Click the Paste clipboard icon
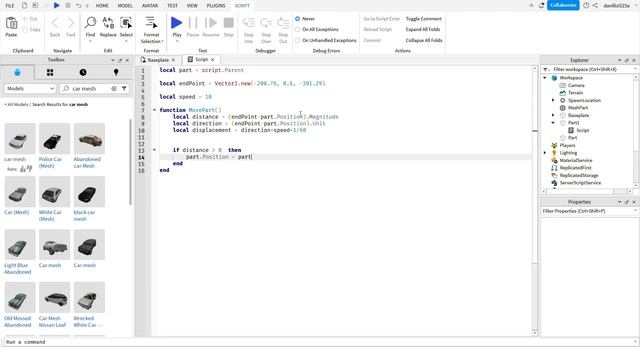The height and width of the screenshot is (360, 640). point(11,24)
